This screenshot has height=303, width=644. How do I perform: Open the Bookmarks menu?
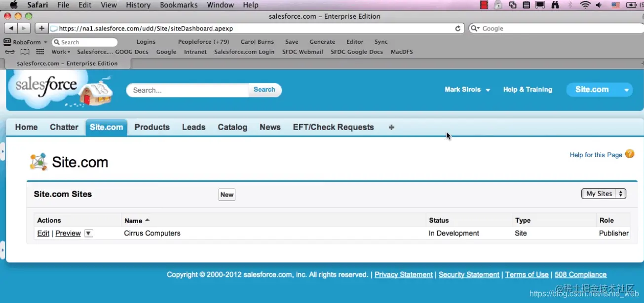pyautogui.click(x=179, y=5)
